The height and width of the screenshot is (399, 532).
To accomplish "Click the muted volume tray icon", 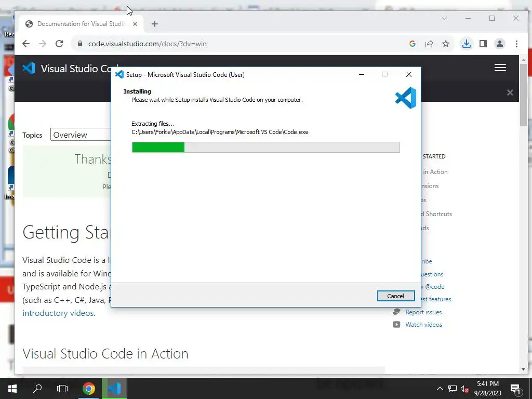I will [x=464, y=389].
